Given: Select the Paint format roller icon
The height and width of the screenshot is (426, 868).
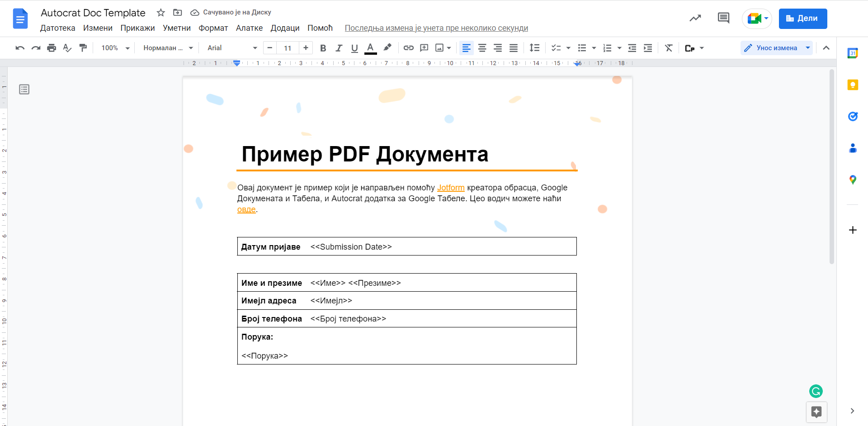Looking at the screenshot, I should click(83, 48).
